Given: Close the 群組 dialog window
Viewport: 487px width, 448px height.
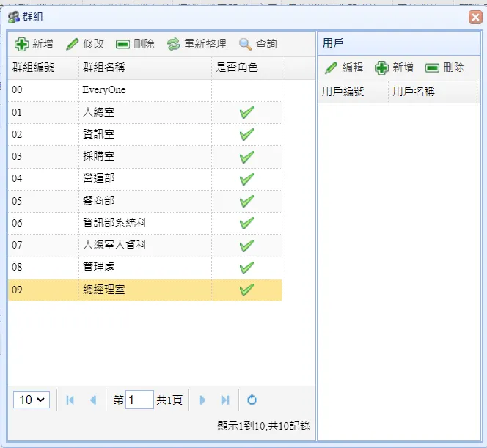Looking at the screenshot, I should click(475, 17).
